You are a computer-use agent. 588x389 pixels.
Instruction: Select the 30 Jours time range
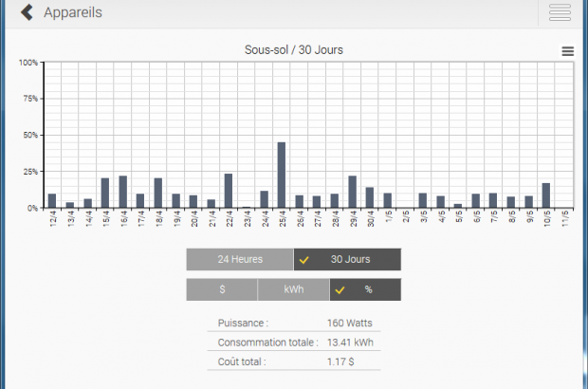[x=348, y=259]
